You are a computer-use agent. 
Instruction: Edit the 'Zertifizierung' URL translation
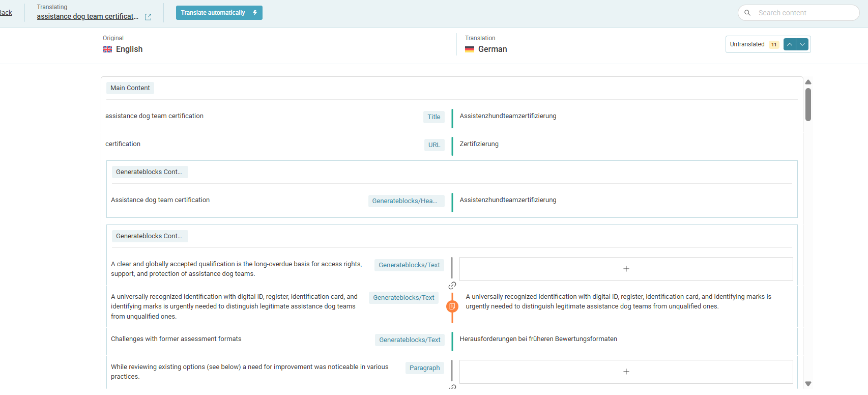tap(479, 144)
